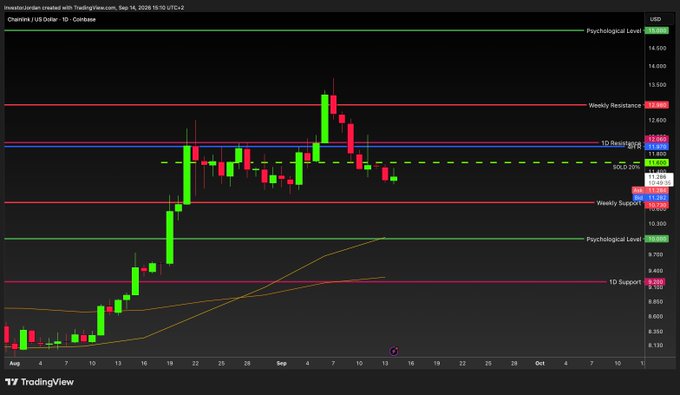This screenshot has height=395, width=680.
Task: Click the 8.130 price axis value
Action: 655,346
